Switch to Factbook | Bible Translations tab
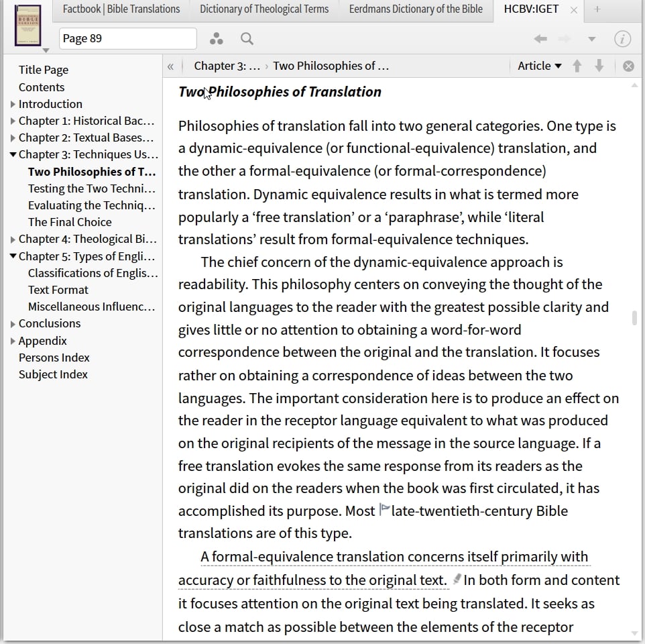This screenshot has height=644, width=645. tap(121, 9)
